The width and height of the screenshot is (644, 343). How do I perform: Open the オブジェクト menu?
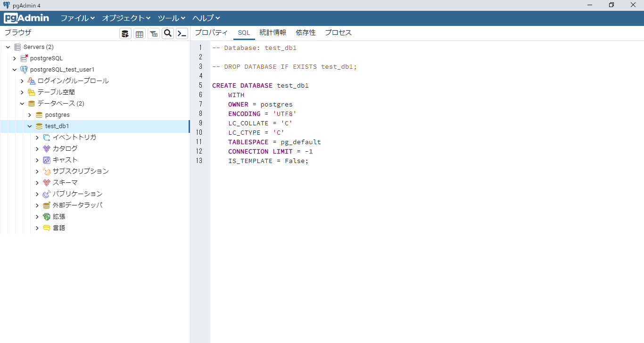click(126, 18)
